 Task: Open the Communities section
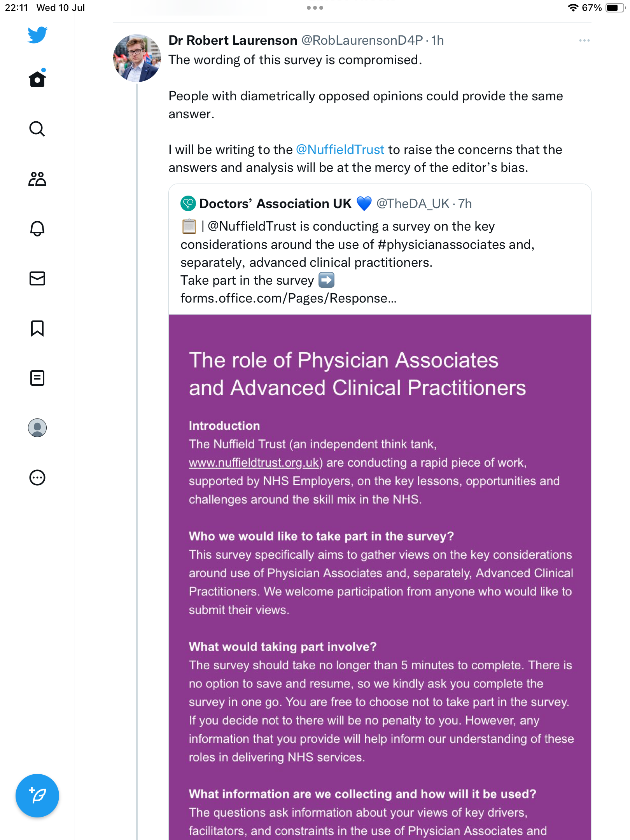coord(37,179)
